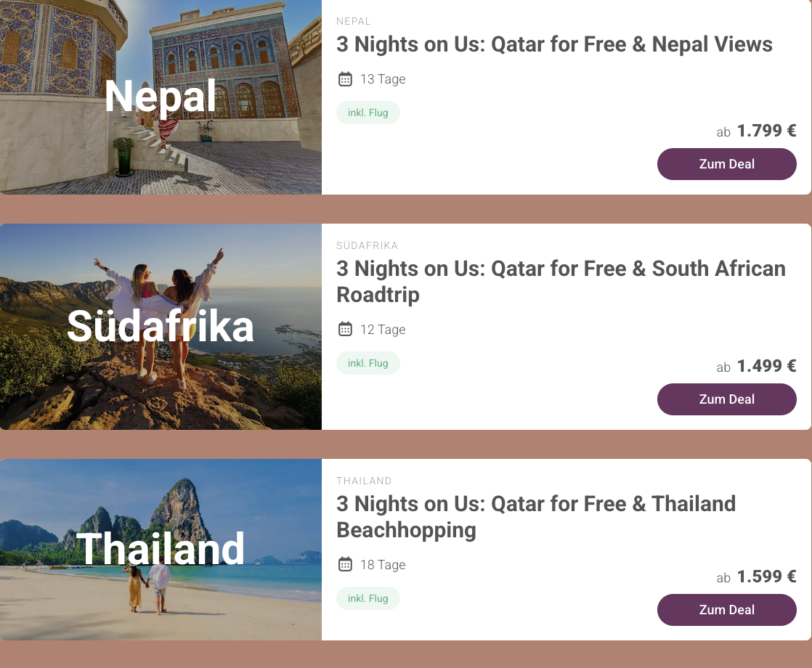Screen dimensions: 812x668
Task: Click the 1.499 € price
Action: pyautogui.click(x=766, y=366)
